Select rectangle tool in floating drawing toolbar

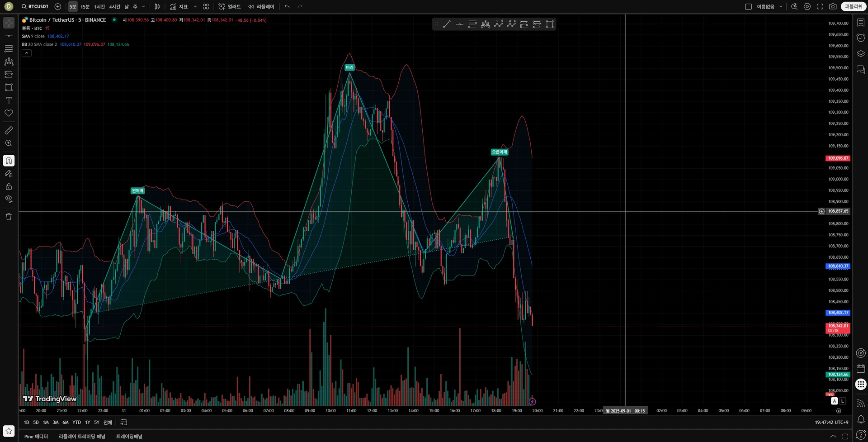pyautogui.click(x=550, y=24)
